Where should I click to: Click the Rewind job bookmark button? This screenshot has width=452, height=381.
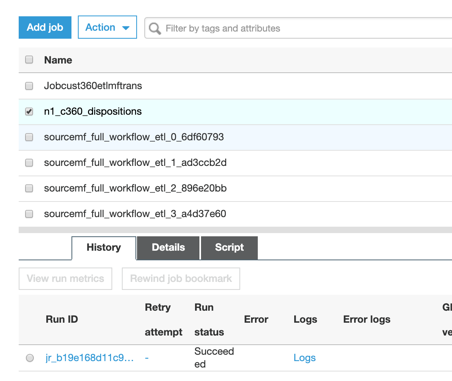tap(181, 279)
